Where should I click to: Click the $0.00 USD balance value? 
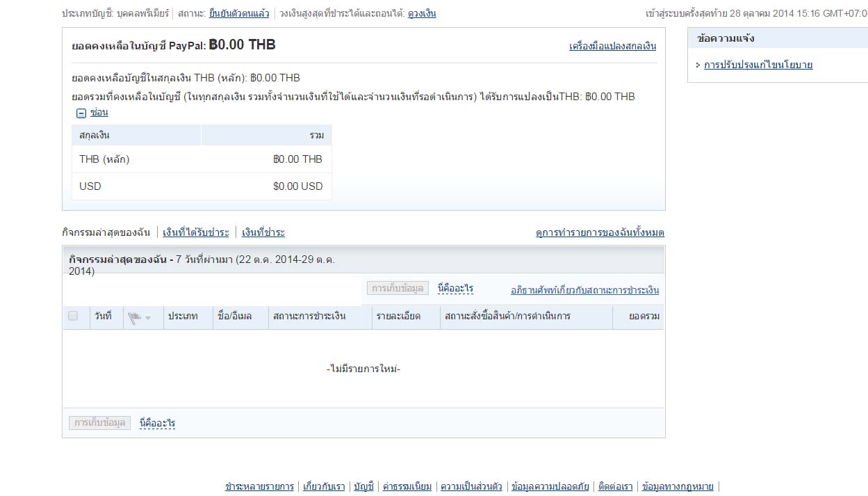click(x=297, y=186)
